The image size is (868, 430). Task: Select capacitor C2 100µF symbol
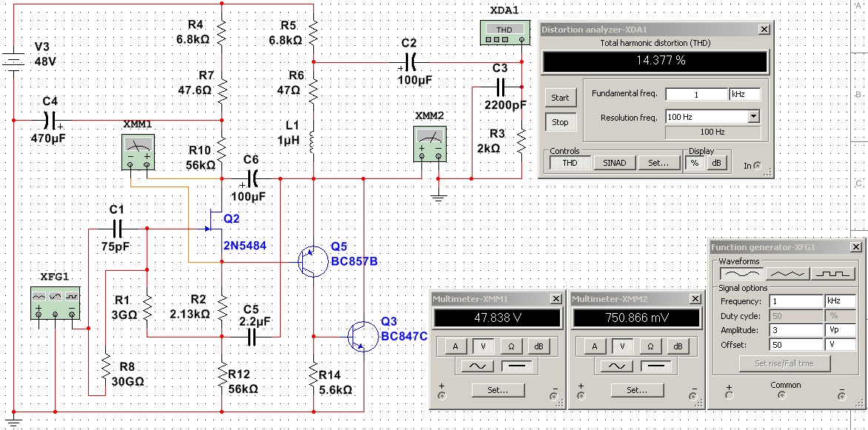[411, 62]
